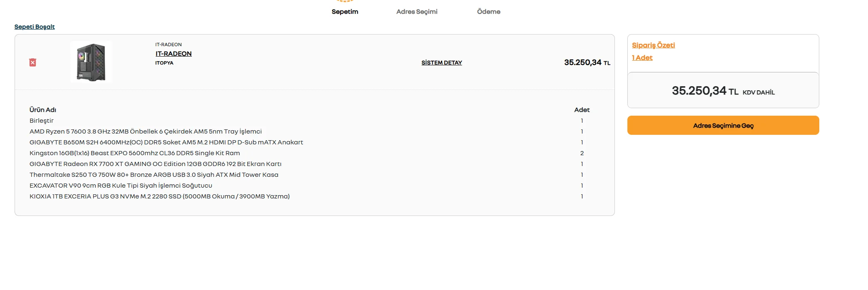Image resolution: width=868 pixels, height=290 pixels.
Task: Click the KDV DAHİL total price
Action: [x=723, y=91]
